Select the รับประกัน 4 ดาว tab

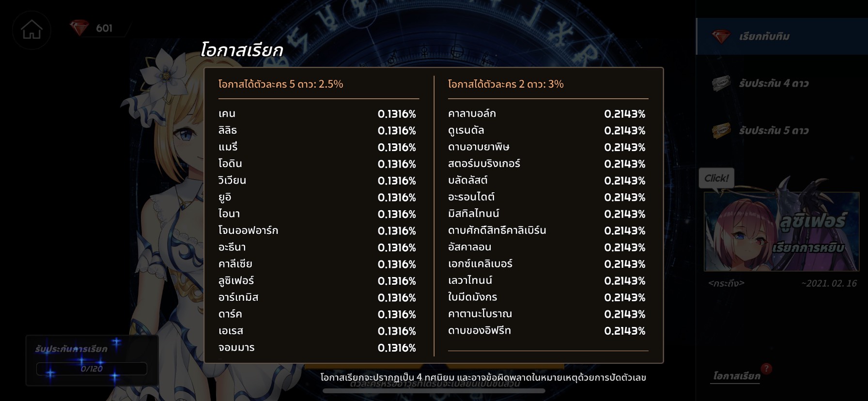[782, 83]
